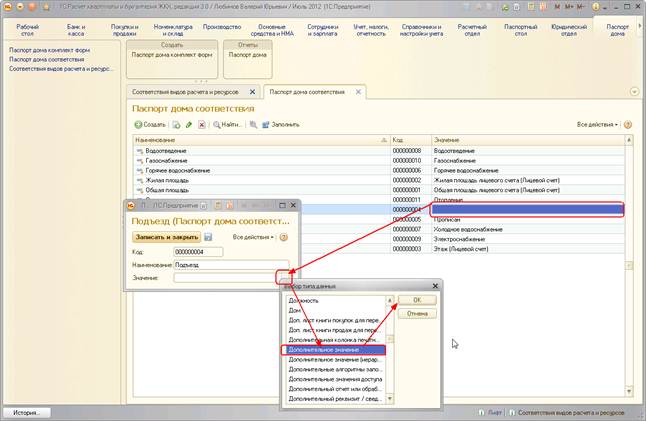Viewport: 646px width, 421px height.
Task: Click the Отмена button in type dialog
Action: 418,313
